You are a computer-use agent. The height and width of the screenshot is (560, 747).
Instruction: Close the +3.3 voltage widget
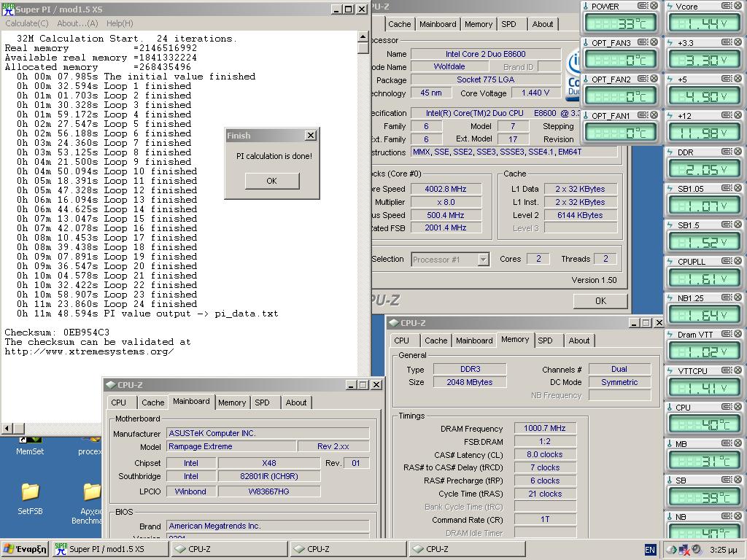point(738,42)
